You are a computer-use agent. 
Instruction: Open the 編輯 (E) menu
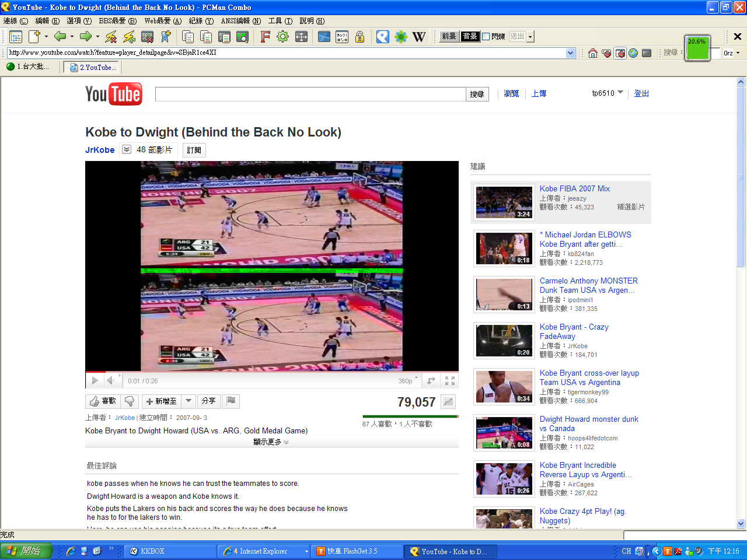tap(47, 21)
